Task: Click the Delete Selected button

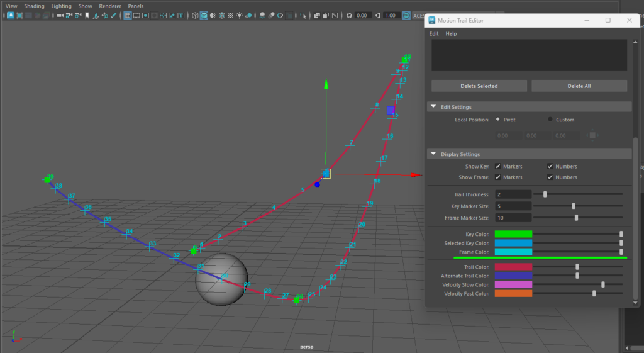Action: coord(479,86)
